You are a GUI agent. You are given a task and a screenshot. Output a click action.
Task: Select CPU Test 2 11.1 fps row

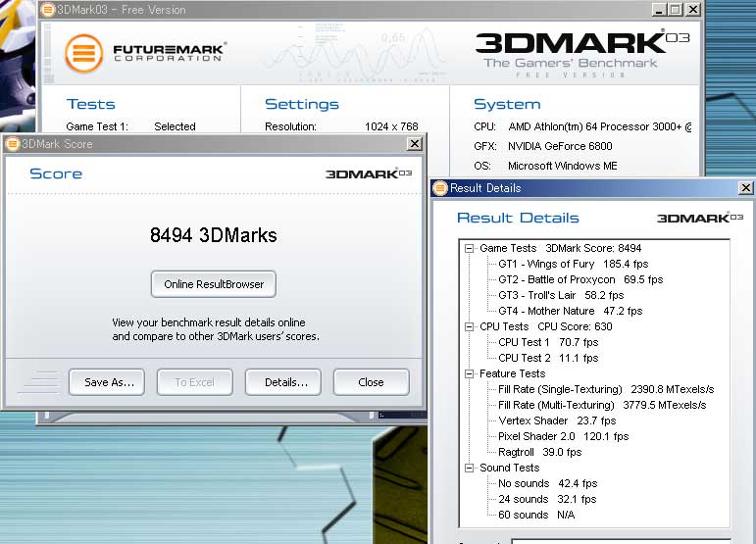point(548,358)
